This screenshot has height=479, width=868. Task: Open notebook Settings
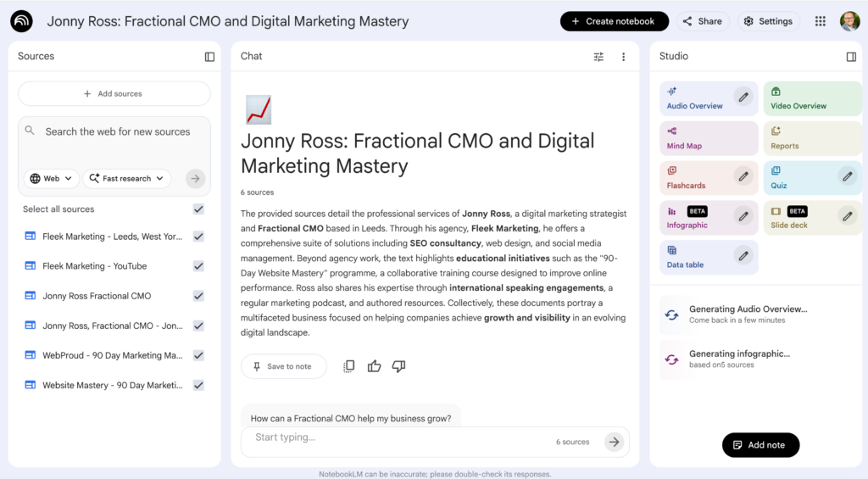point(768,21)
